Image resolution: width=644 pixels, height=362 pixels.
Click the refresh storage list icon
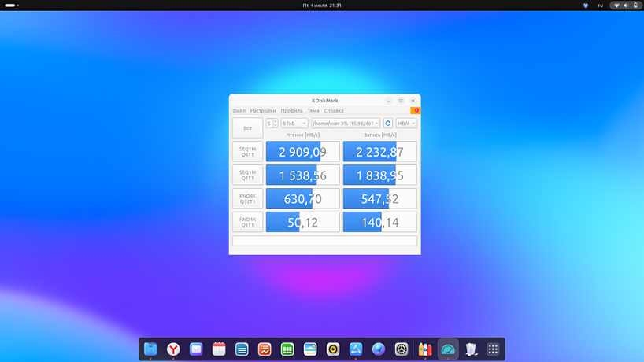click(388, 124)
